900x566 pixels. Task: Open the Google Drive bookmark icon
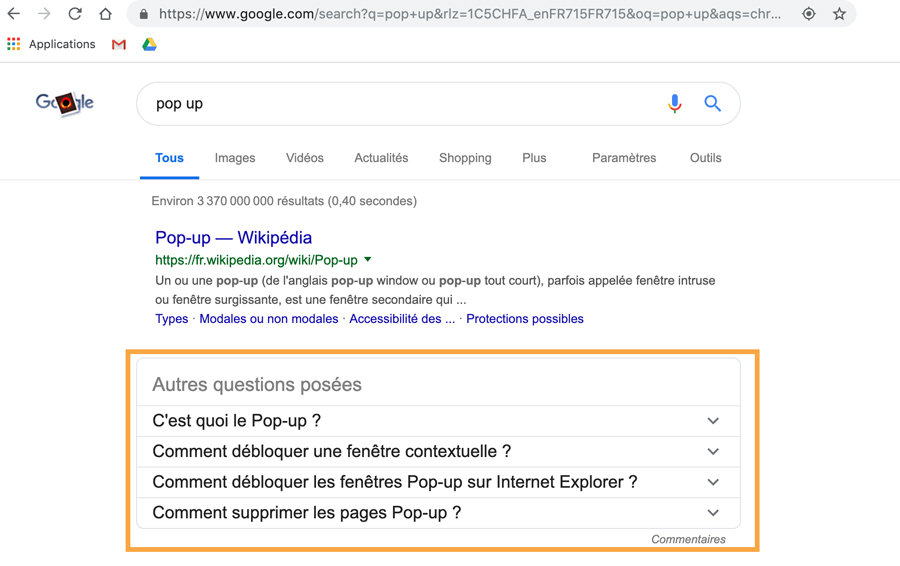tap(149, 44)
